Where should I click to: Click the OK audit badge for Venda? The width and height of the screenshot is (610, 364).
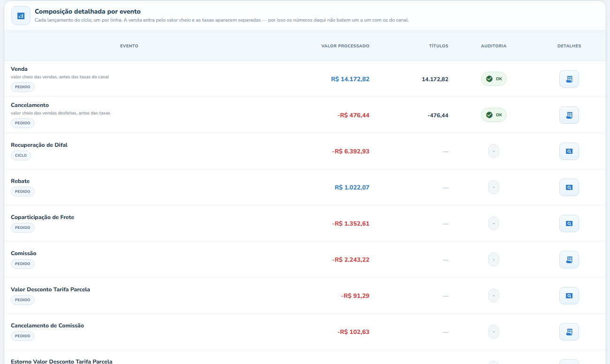point(494,79)
